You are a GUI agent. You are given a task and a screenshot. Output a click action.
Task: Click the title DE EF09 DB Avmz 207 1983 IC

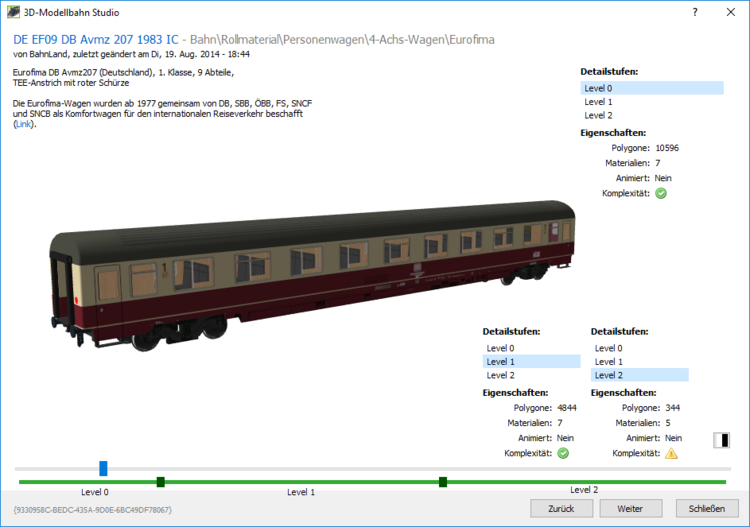point(96,40)
